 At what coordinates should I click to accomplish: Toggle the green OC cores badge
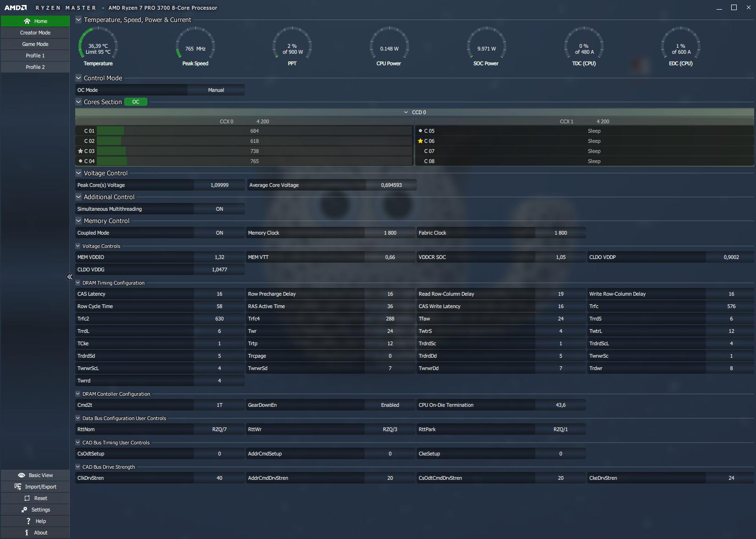136,102
